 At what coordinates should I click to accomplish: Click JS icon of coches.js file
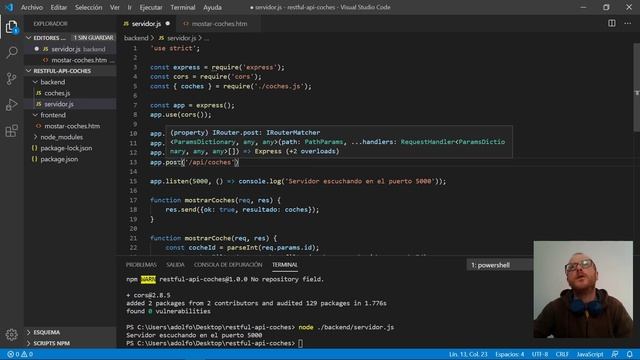(x=39, y=93)
